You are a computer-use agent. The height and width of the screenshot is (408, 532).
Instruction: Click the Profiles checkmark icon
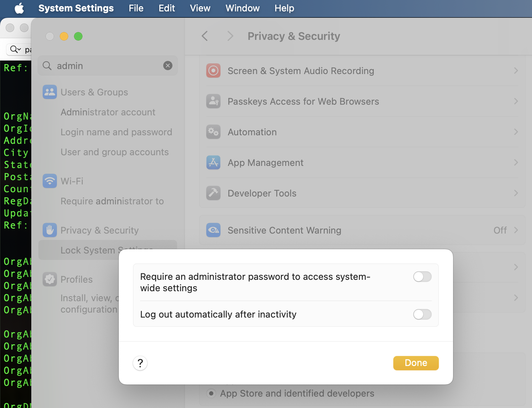[x=50, y=279]
